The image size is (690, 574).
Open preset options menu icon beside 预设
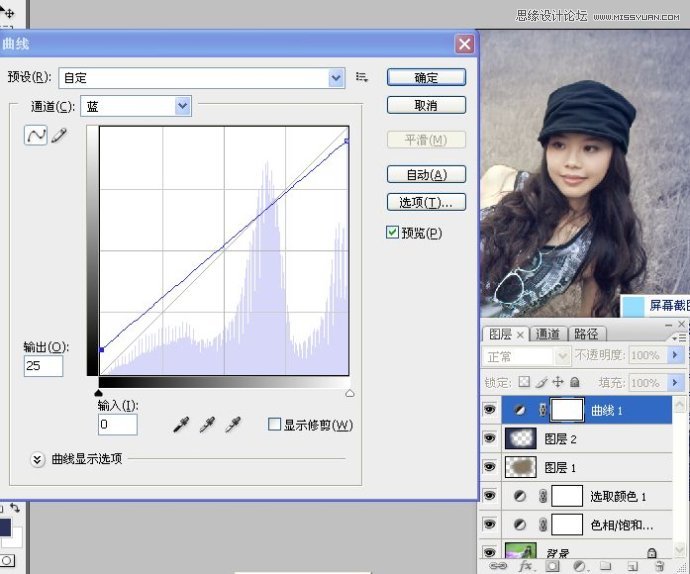tap(362, 77)
